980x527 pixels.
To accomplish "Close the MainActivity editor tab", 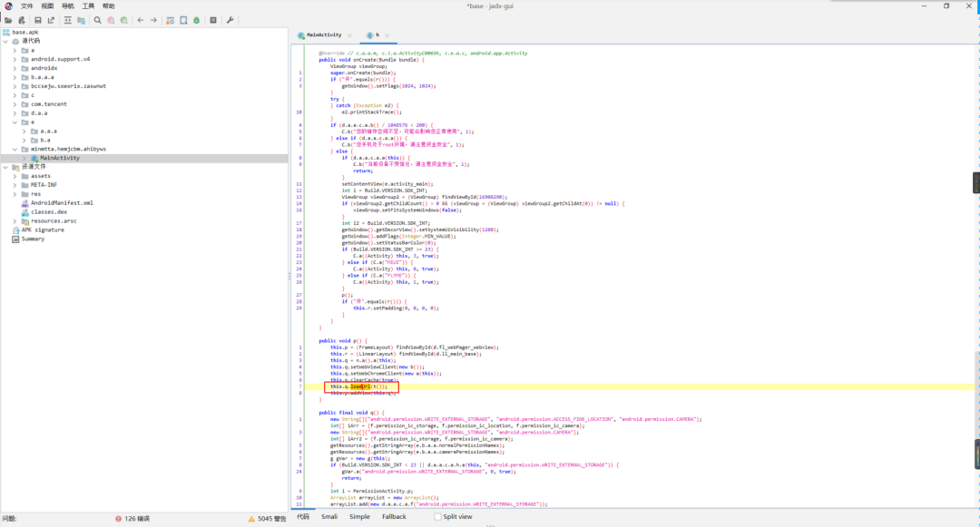I will point(349,35).
